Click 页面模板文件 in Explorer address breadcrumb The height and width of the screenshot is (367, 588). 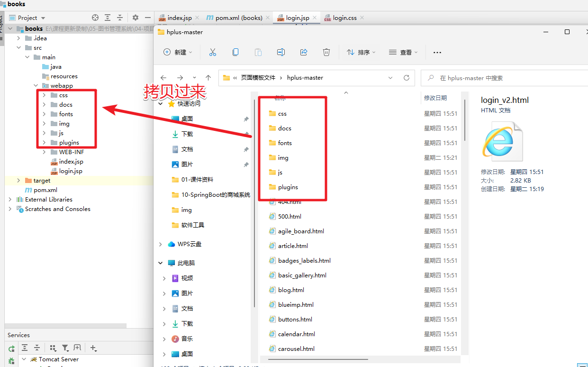[258, 78]
